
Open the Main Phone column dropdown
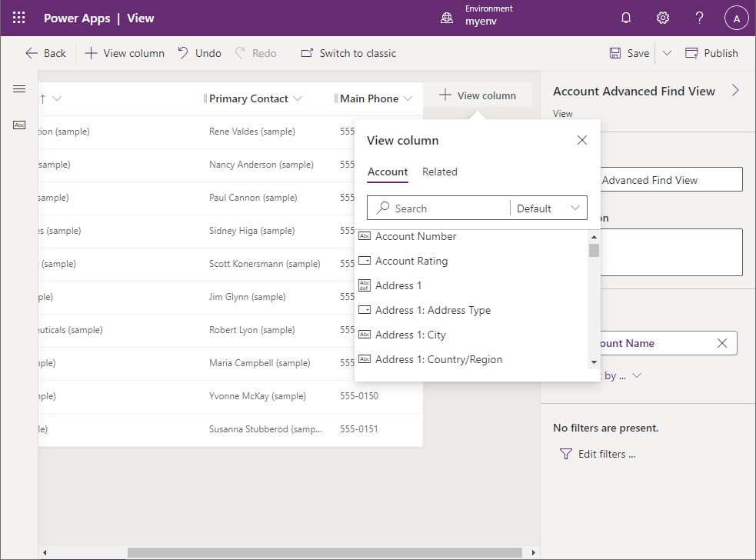408,98
